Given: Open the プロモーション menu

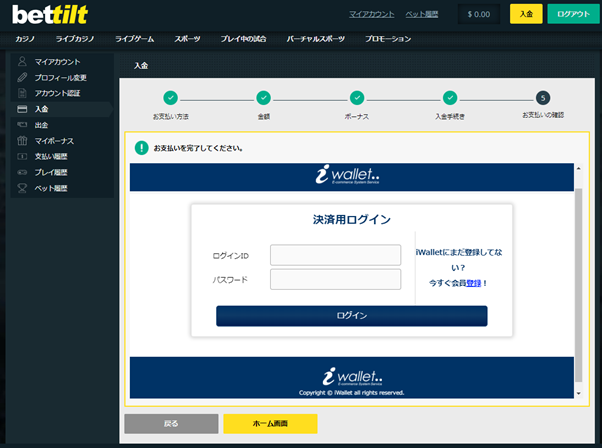Looking at the screenshot, I should pyautogui.click(x=388, y=39).
